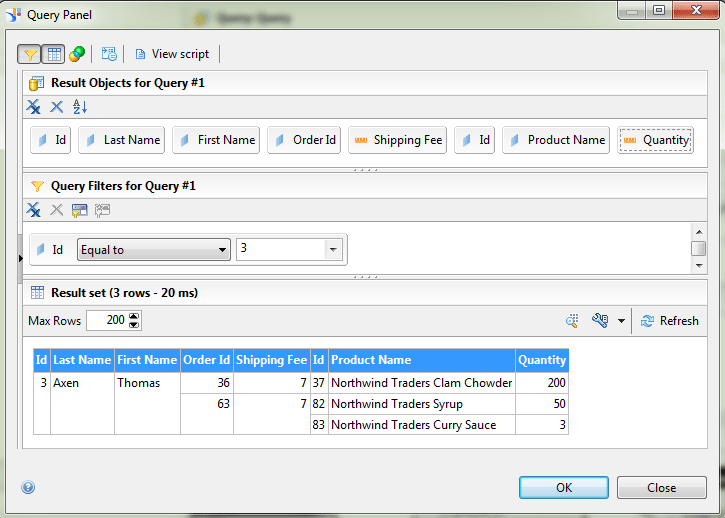Click in the Max Rows input field
This screenshot has height=518, width=725.
click(x=106, y=321)
